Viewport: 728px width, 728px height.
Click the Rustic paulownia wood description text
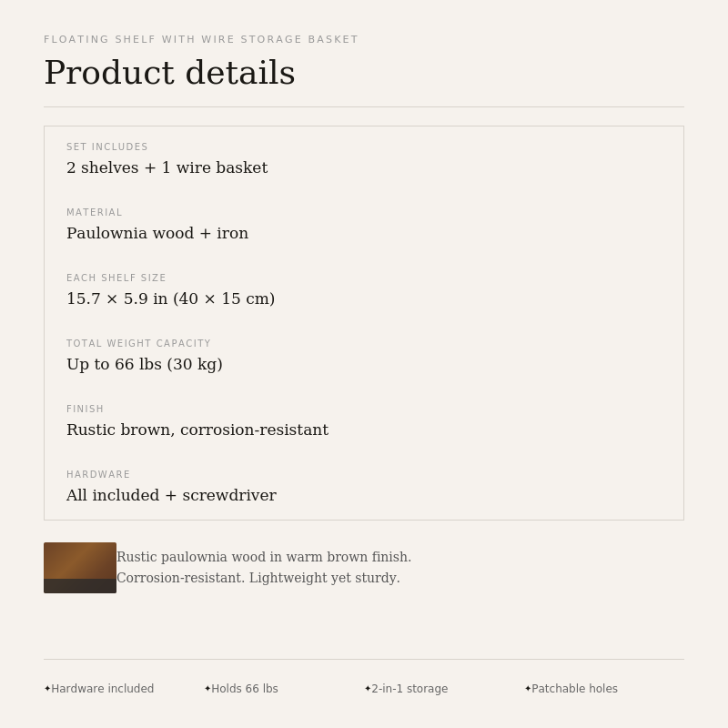click(x=264, y=567)
